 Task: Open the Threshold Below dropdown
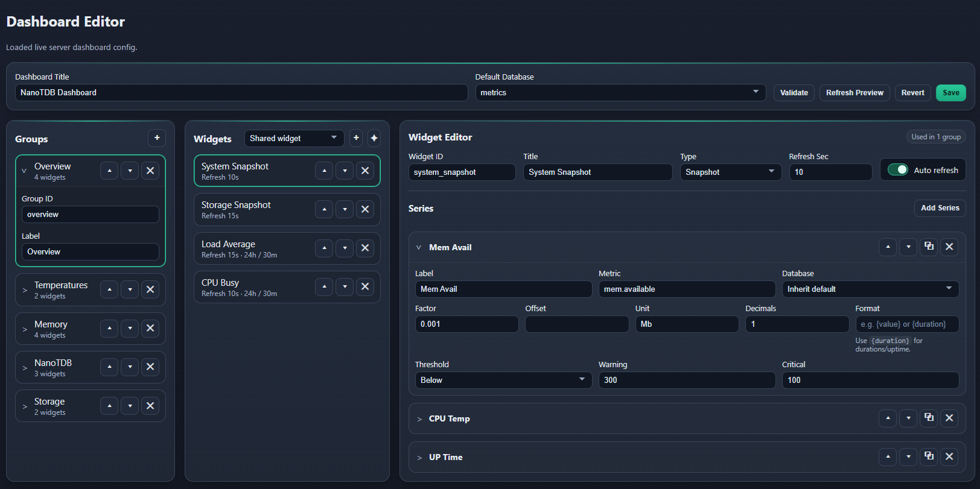[503, 380]
